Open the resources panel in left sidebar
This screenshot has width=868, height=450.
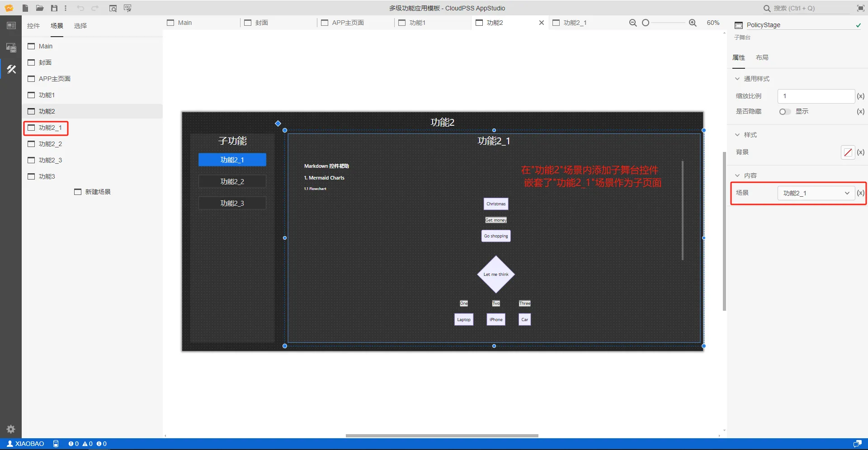[x=11, y=47]
